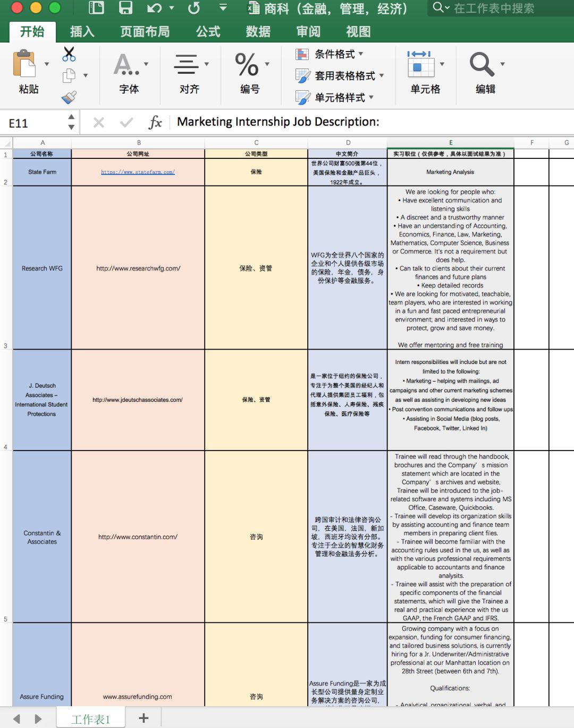Click the next sheet arrow
This screenshot has width=574, height=728.
tap(38, 719)
